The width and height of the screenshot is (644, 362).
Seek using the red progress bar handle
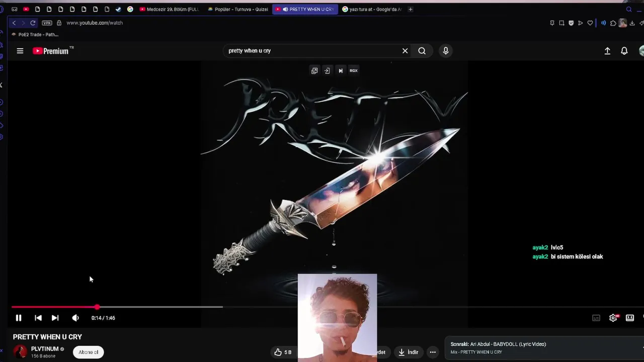click(x=97, y=307)
